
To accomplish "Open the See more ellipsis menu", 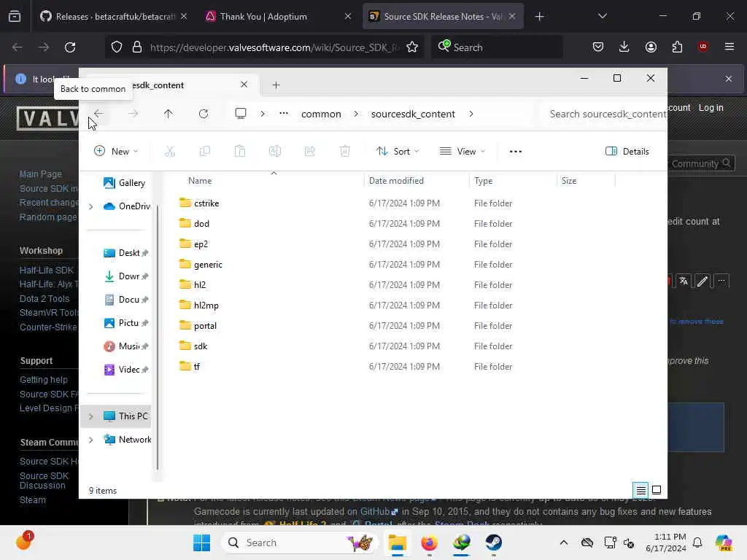I will coord(516,152).
